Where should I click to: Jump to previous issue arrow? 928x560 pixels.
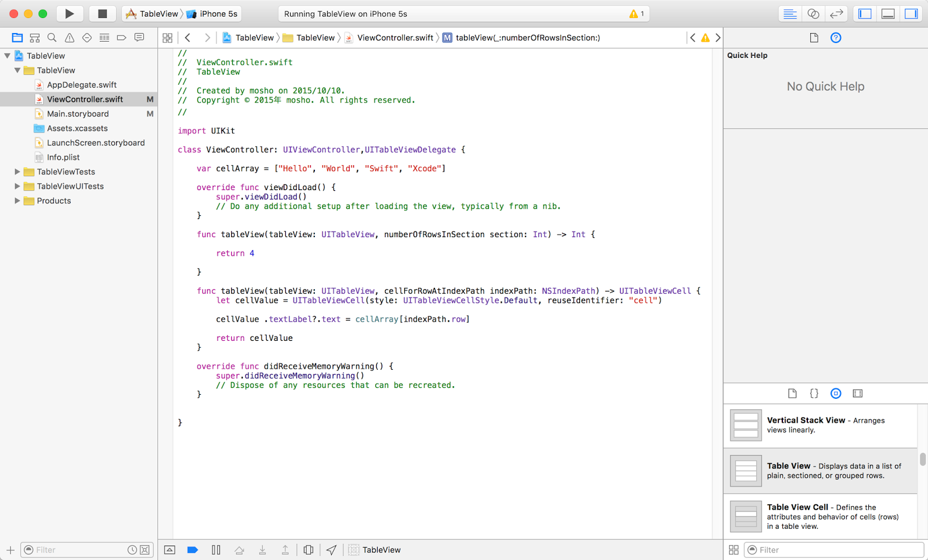693,38
